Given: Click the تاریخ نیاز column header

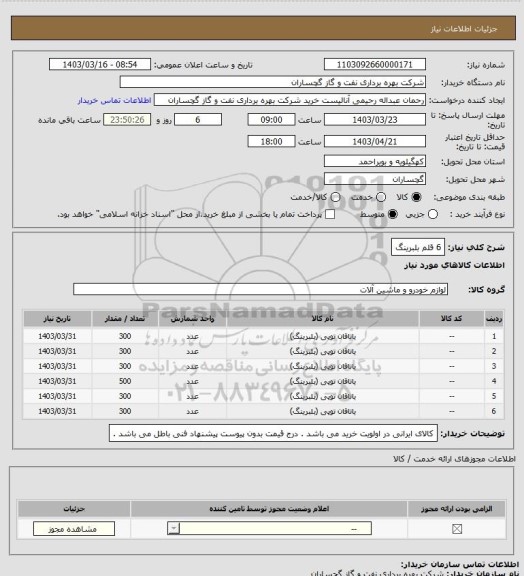Looking at the screenshot, I should pyautogui.click(x=57, y=319).
